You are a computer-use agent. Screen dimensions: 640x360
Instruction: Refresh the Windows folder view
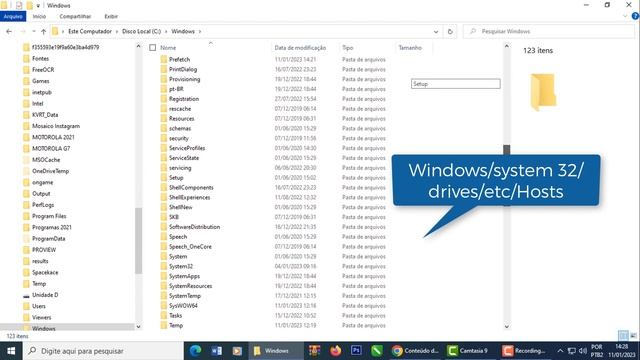(x=450, y=31)
